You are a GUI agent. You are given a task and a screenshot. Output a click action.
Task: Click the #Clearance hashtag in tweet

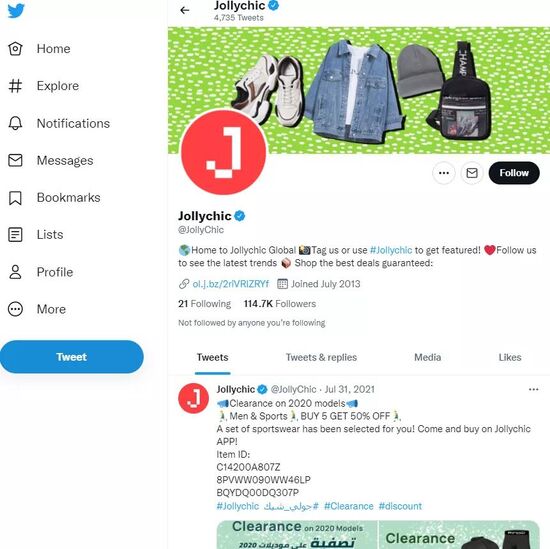(x=349, y=506)
